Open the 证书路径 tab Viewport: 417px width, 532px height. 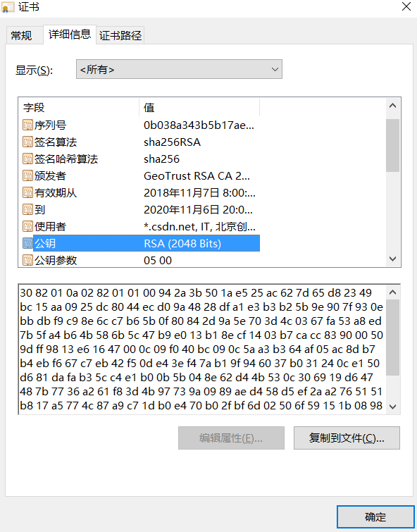(x=120, y=35)
